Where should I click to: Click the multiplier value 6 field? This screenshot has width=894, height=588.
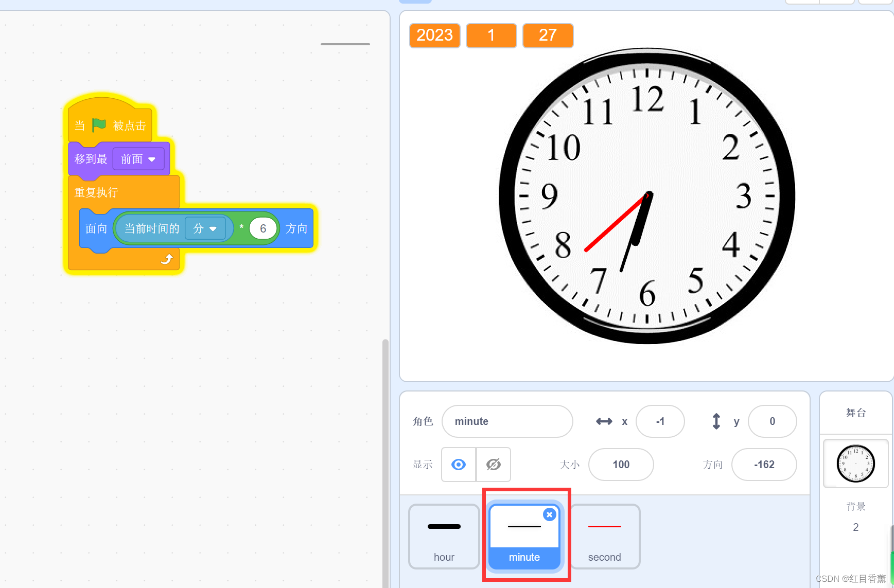(x=263, y=228)
